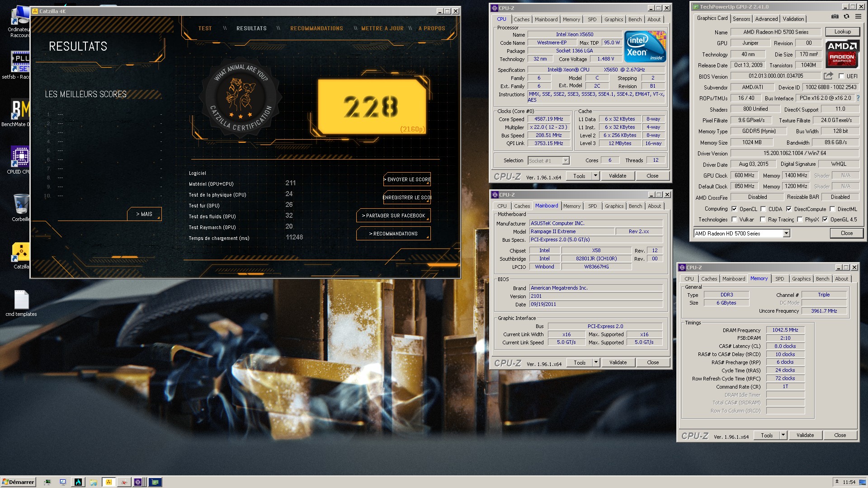Select the setfsb desktop shortcut
The width and height of the screenshot is (868, 488).
click(x=20, y=65)
